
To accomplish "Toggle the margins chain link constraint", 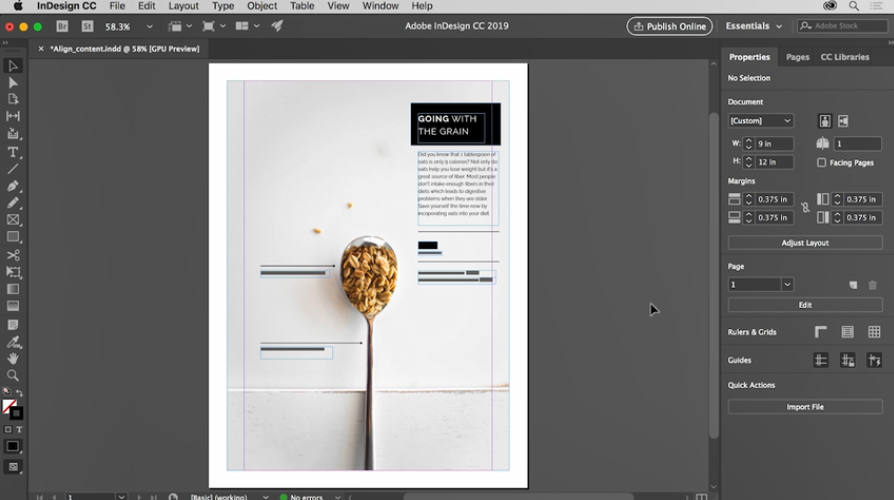I will click(805, 208).
